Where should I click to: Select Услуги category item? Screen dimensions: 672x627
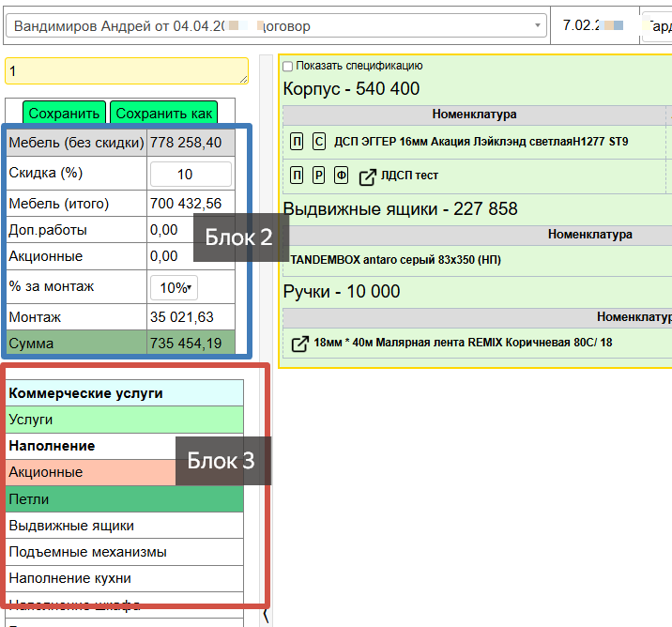tap(124, 420)
